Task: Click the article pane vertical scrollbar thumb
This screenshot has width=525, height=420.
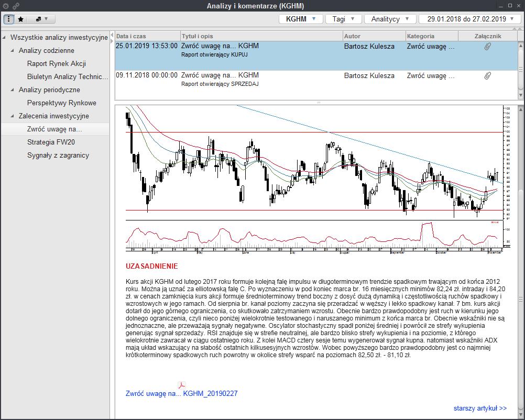Action: pos(521,300)
